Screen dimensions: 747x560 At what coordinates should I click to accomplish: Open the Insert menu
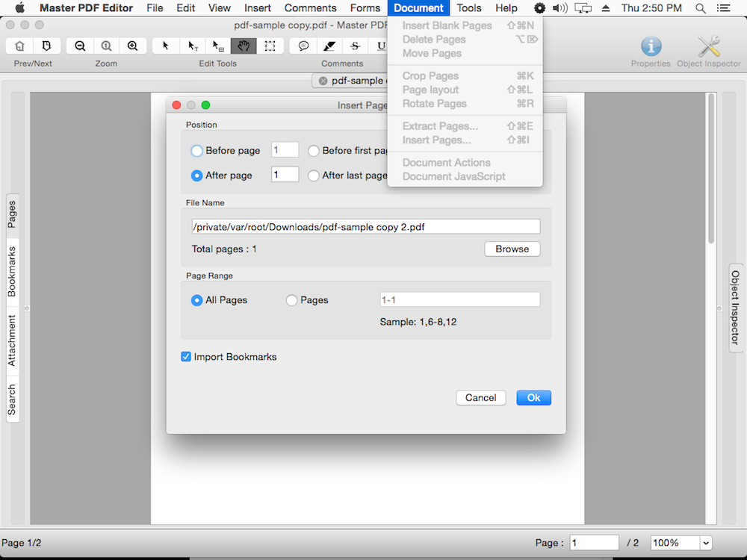[x=257, y=8]
